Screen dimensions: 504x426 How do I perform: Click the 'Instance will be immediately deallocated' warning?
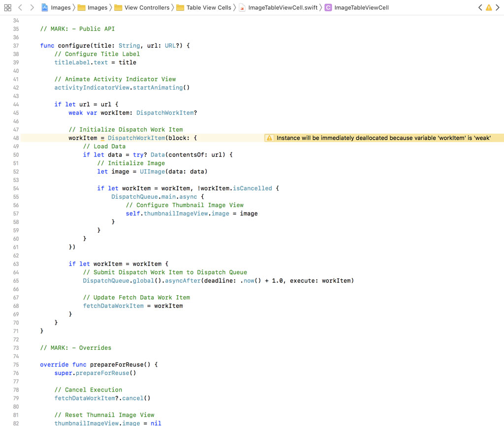point(383,138)
